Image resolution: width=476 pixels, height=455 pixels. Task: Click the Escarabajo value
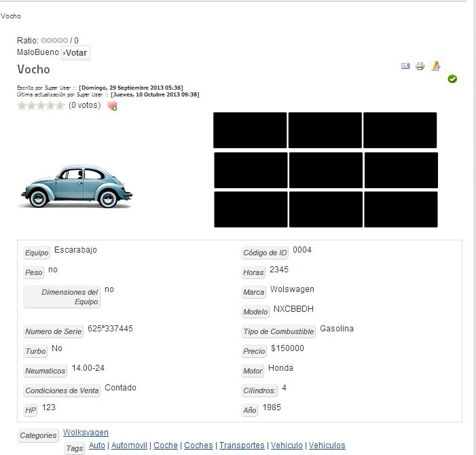[75, 250]
